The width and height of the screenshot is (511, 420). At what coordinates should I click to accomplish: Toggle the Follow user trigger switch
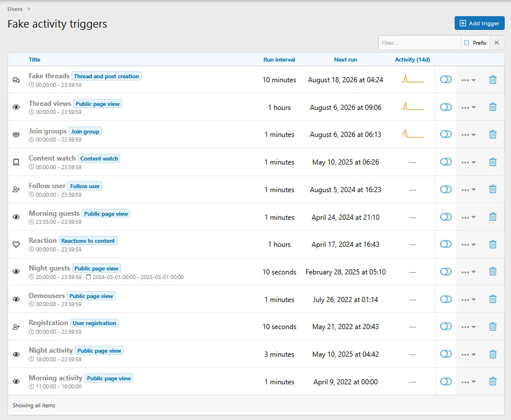(446, 189)
